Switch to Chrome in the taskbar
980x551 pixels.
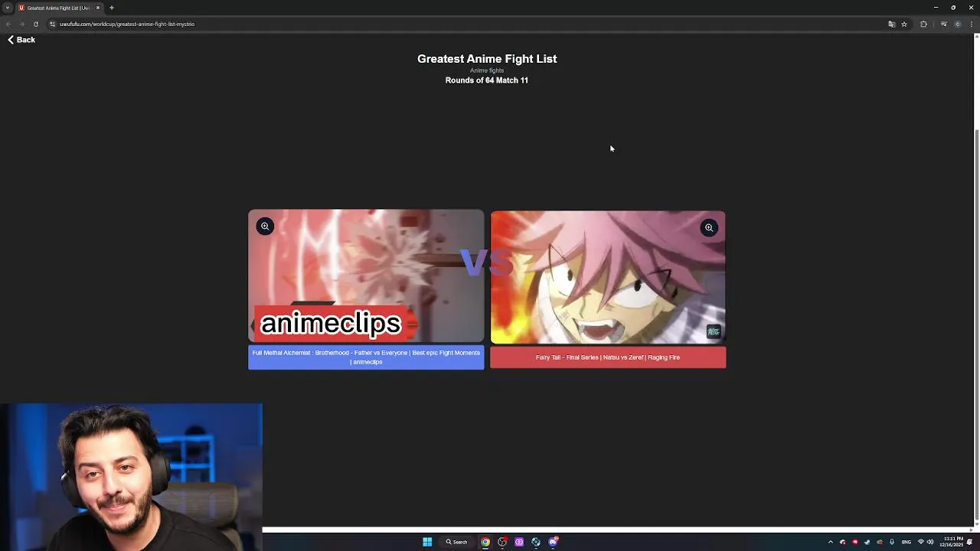click(x=485, y=542)
